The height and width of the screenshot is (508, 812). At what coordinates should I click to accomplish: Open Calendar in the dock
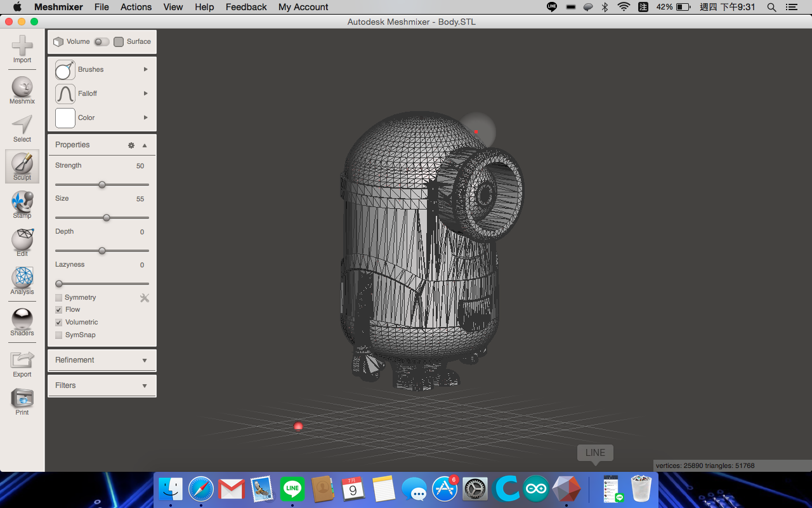point(353,489)
